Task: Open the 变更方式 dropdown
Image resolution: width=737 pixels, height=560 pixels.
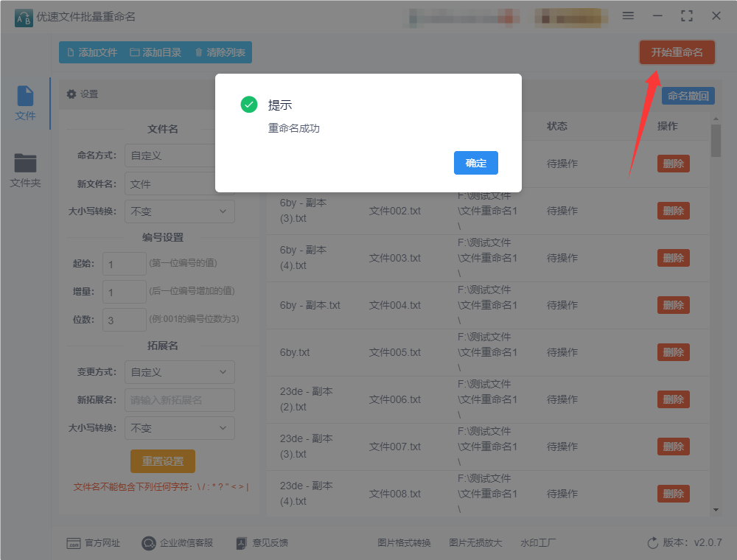Action: coord(180,372)
